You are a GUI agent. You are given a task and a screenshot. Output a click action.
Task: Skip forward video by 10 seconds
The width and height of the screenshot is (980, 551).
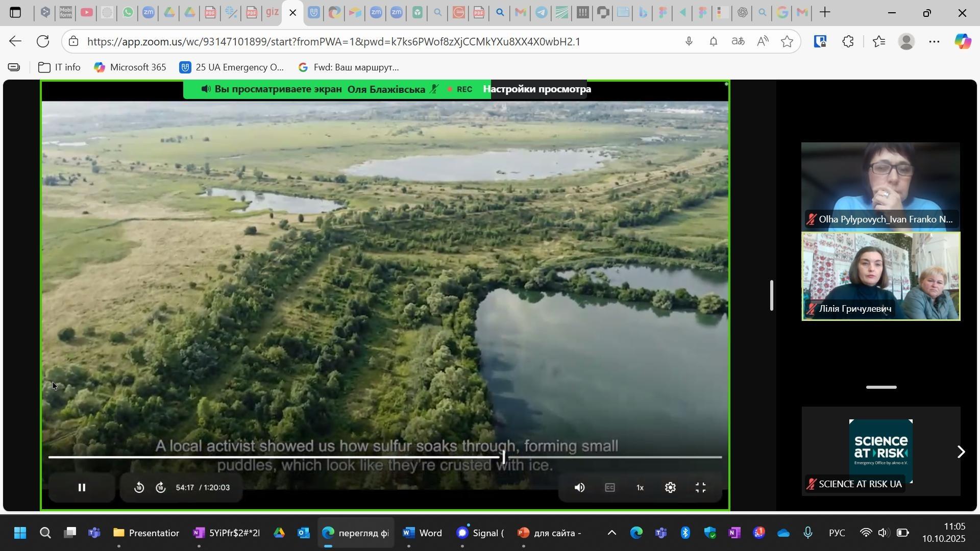161,488
